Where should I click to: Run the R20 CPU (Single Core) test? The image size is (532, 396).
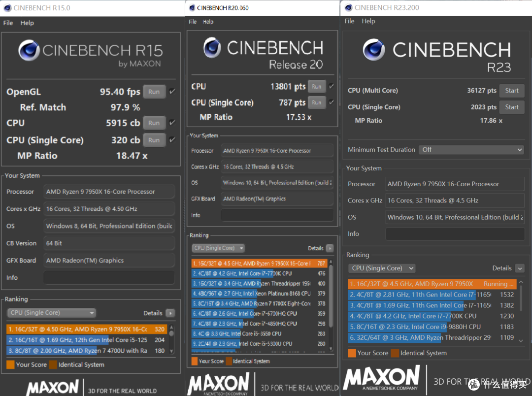pyautogui.click(x=317, y=102)
